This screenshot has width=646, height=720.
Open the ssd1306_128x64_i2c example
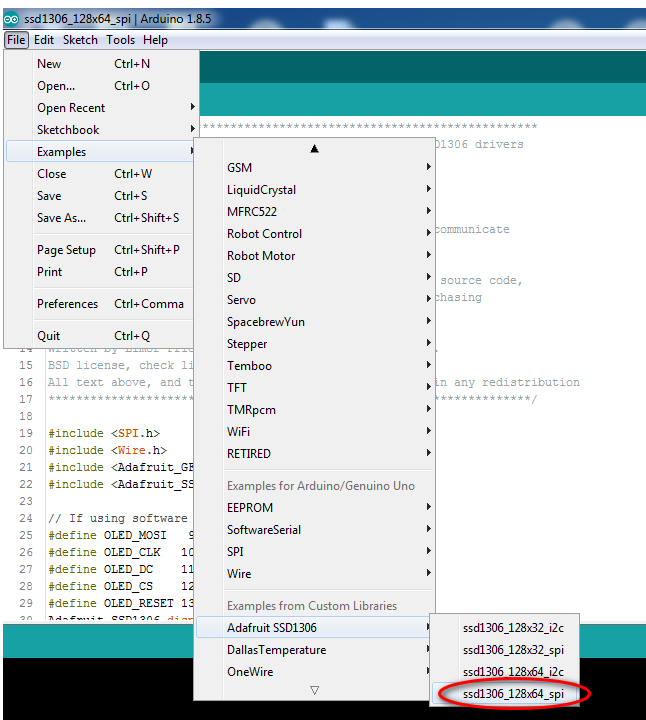(505, 672)
